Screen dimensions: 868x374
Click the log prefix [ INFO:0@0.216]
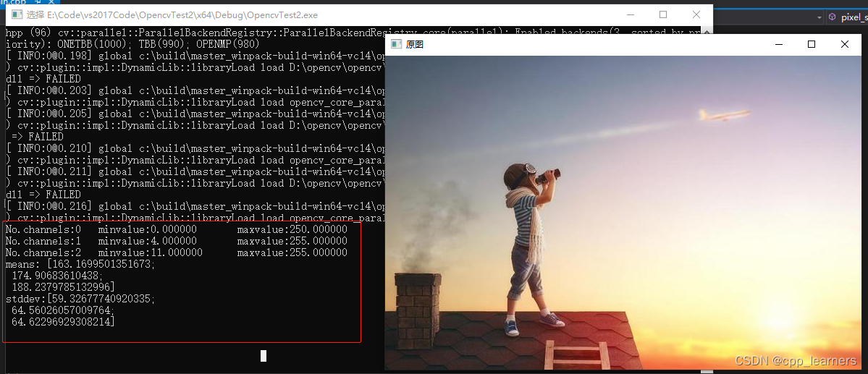click(x=49, y=206)
